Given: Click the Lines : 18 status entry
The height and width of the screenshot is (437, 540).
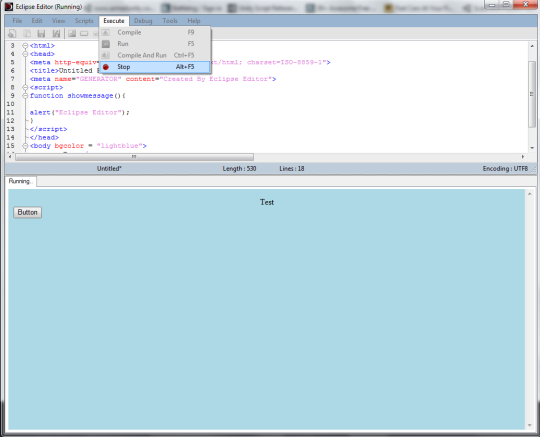Looking at the screenshot, I should (x=292, y=169).
